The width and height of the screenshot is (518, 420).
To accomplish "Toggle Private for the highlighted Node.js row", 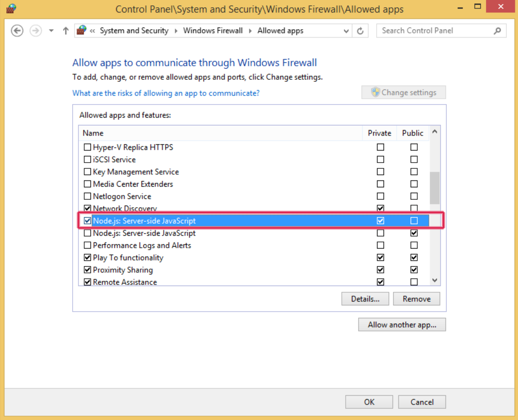I will tap(381, 221).
